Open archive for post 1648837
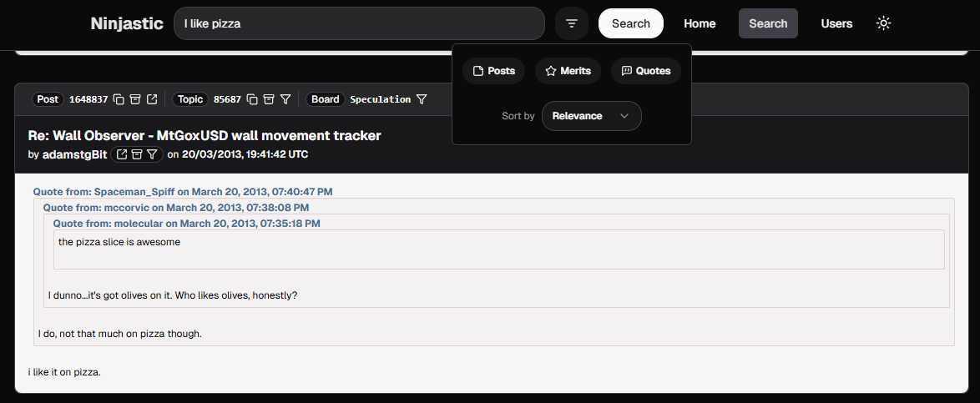 pyautogui.click(x=135, y=99)
